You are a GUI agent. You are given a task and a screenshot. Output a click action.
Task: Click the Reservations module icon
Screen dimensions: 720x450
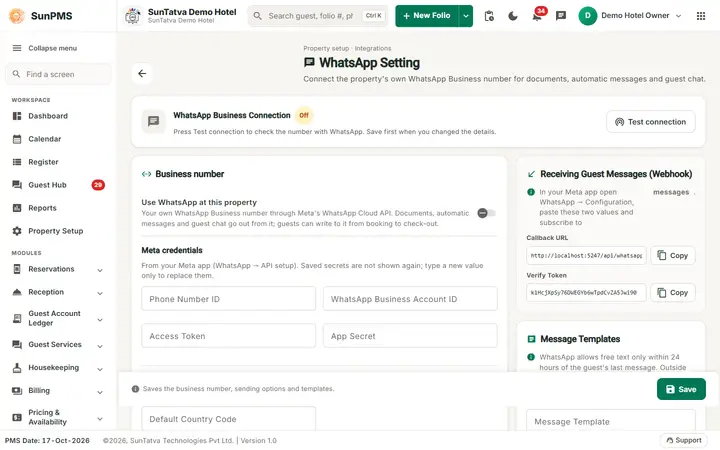(x=17, y=269)
